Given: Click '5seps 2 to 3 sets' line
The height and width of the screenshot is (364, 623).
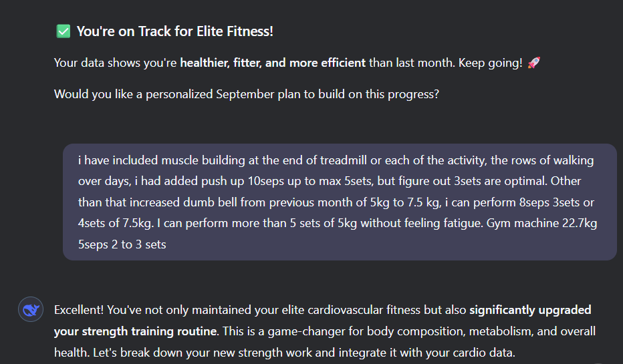Looking at the screenshot, I should coord(122,244).
